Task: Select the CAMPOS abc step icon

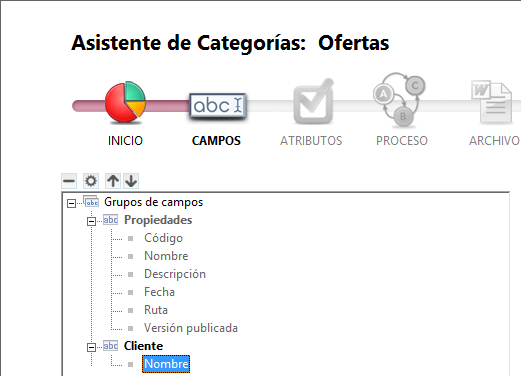Action: tap(218, 105)
